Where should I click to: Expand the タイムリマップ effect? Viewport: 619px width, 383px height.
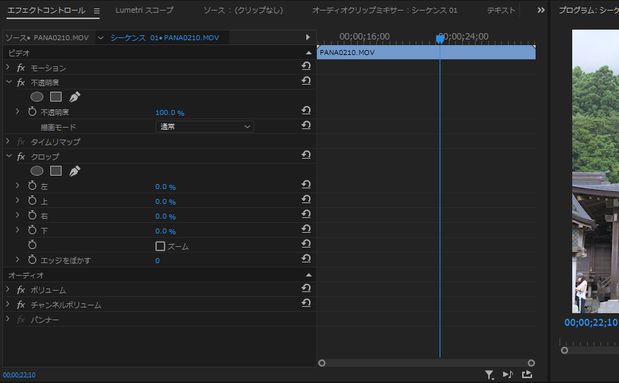(8, 141)
